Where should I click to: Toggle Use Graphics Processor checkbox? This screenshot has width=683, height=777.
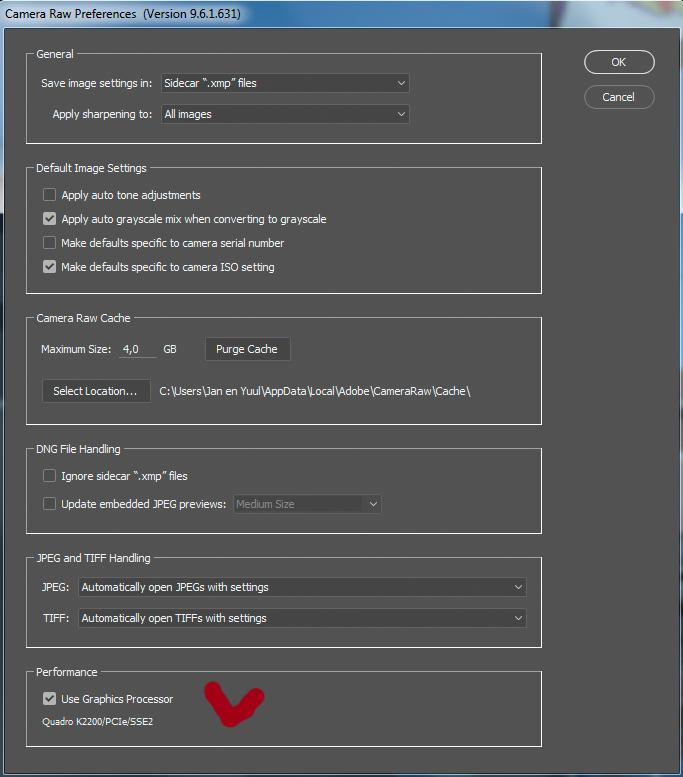pos(50,699)
